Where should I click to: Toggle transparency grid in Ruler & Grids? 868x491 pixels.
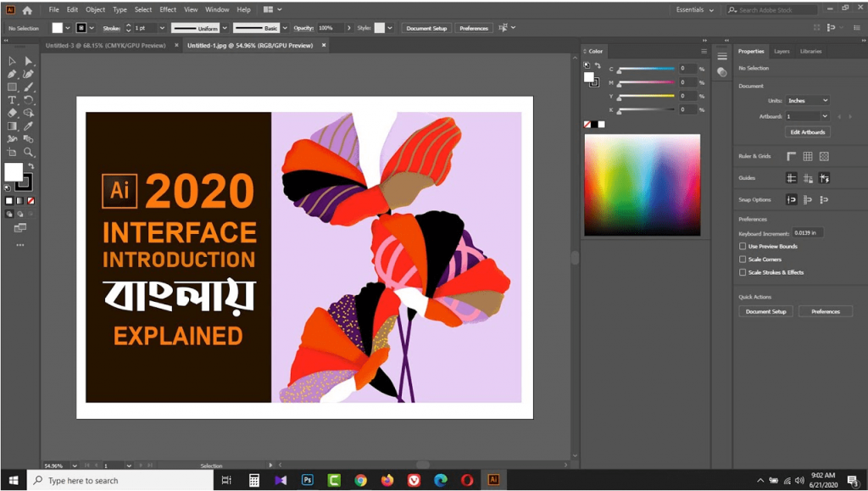[x=824, y=156]
